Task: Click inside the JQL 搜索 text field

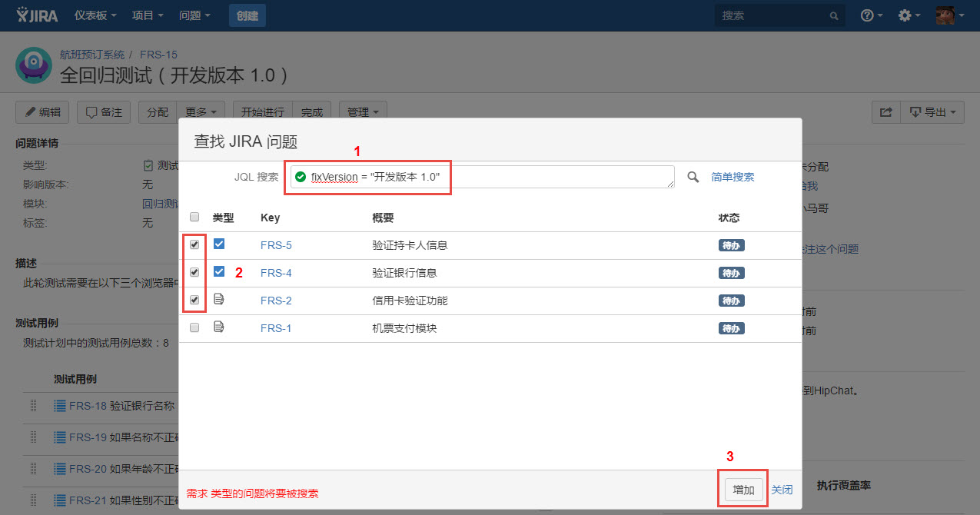Action: (482, 177)
